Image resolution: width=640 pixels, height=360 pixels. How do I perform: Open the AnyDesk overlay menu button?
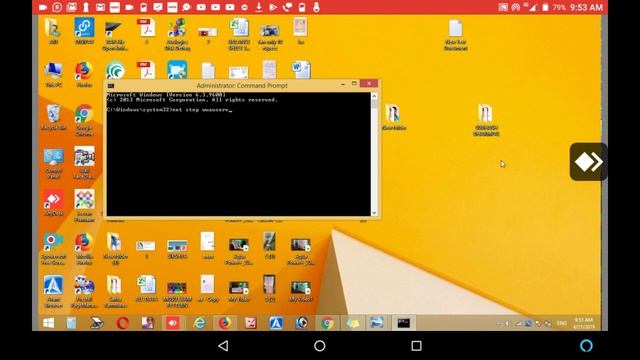[588, 162]
